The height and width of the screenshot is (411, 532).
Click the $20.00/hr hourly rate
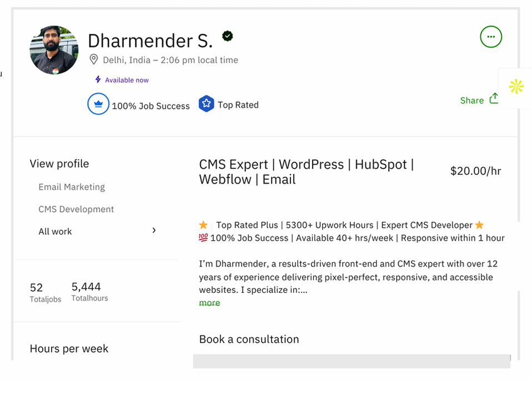click(475, 171)
